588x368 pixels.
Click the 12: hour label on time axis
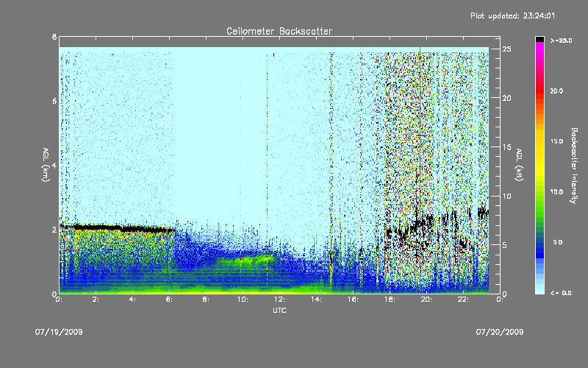pyautogui.click(x=280, y=300)
